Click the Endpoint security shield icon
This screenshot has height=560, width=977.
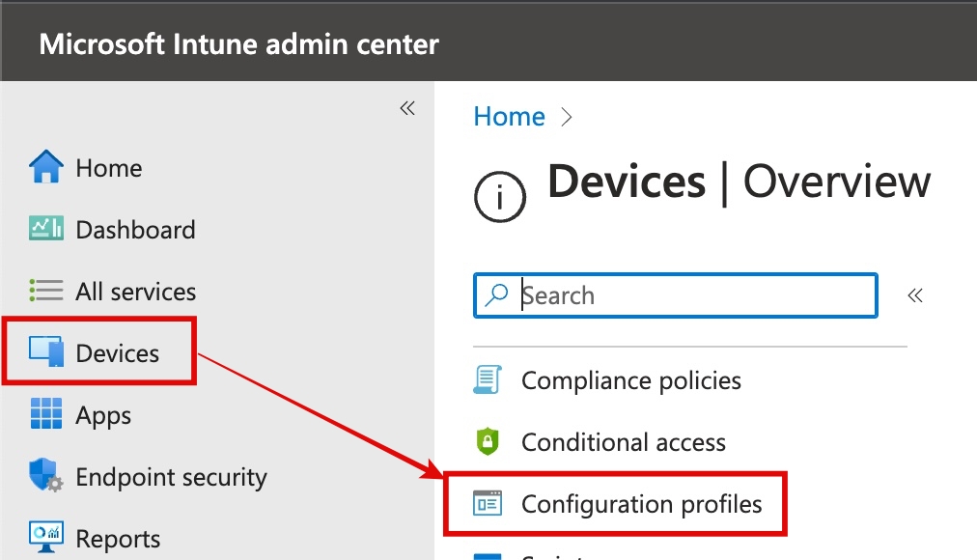[x=46, y=475]
